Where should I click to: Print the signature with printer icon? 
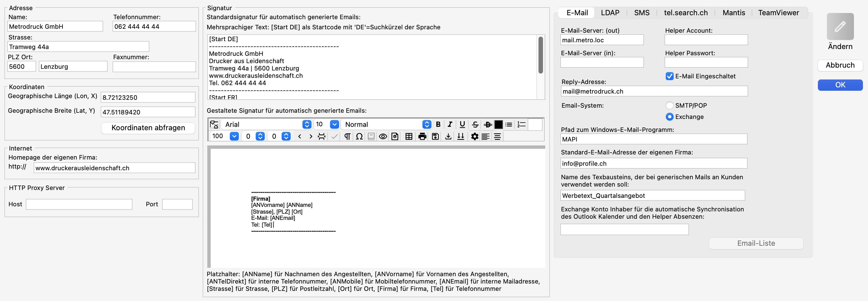422,136
